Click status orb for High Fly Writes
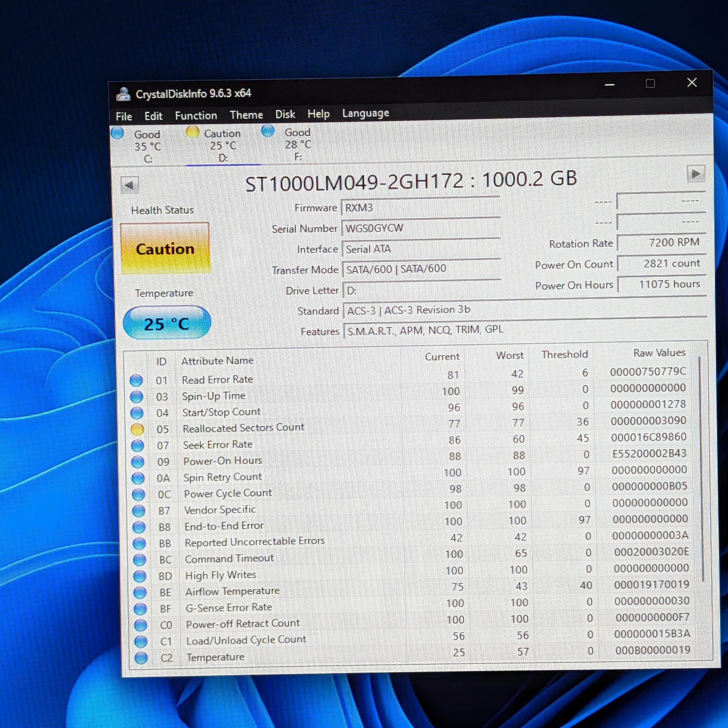This screenshot has height=728, width=728. (x=140, y=576)
